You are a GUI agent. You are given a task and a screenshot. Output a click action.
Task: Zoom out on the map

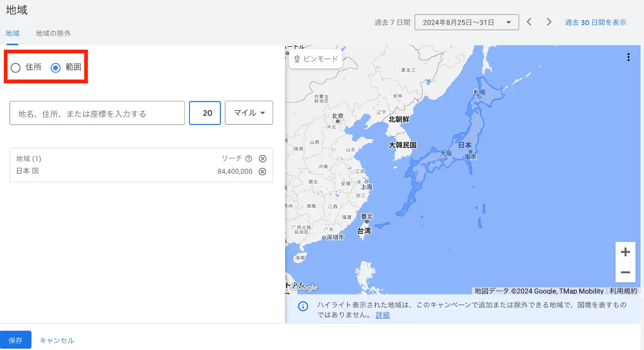point(625,272)
